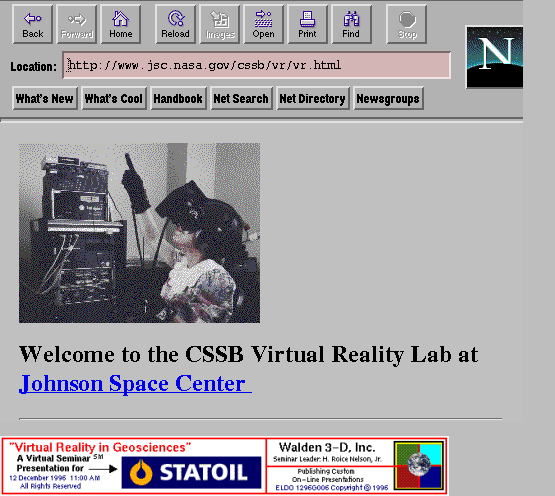Open Find with binoculars icon

click(x=351, y=24)
